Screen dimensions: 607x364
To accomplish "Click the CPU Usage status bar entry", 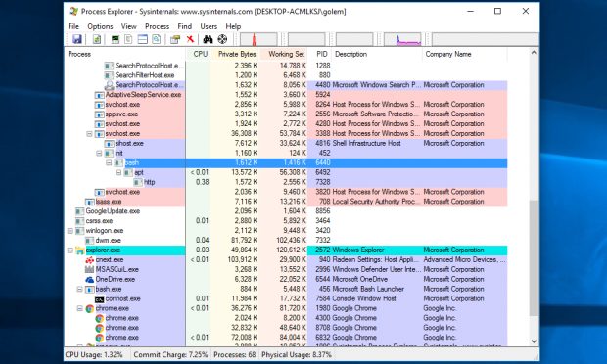I will click(x=94, y=355).
